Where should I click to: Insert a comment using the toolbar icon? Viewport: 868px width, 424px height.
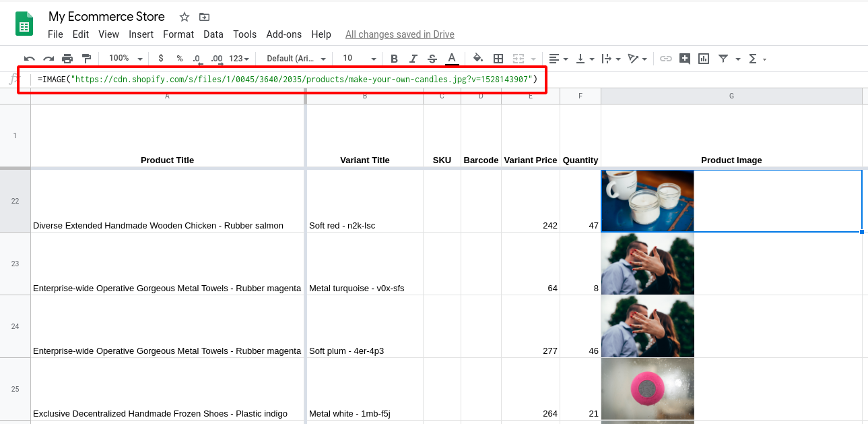684,59
